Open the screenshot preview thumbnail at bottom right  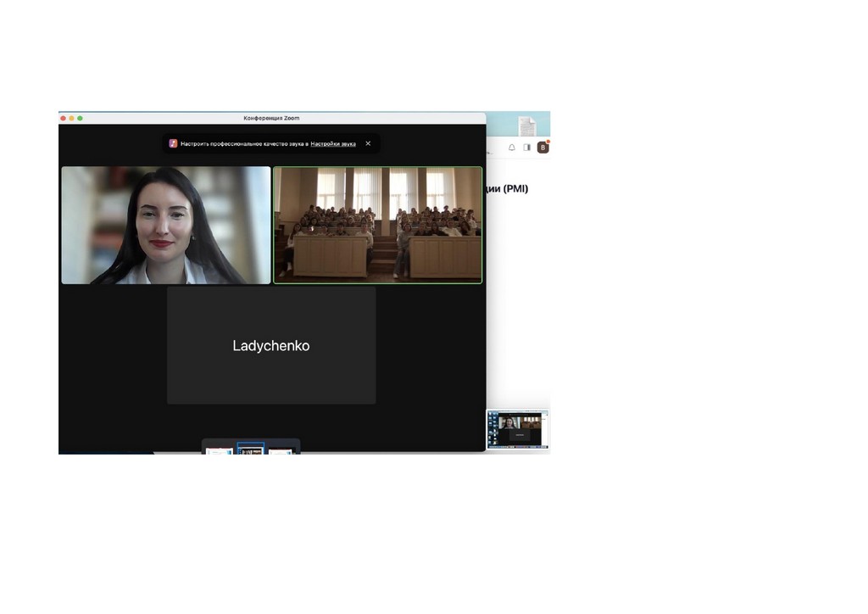click(517, 429)
